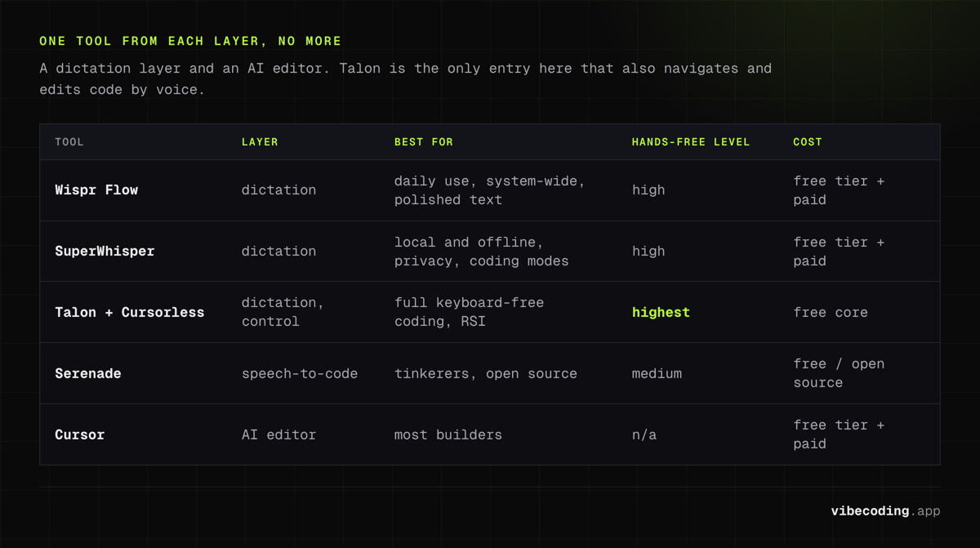The width and height of the screenshot is (980, 548).
Task: Click the 'AI editor' layer cell
Action: (x=278, y=435)
